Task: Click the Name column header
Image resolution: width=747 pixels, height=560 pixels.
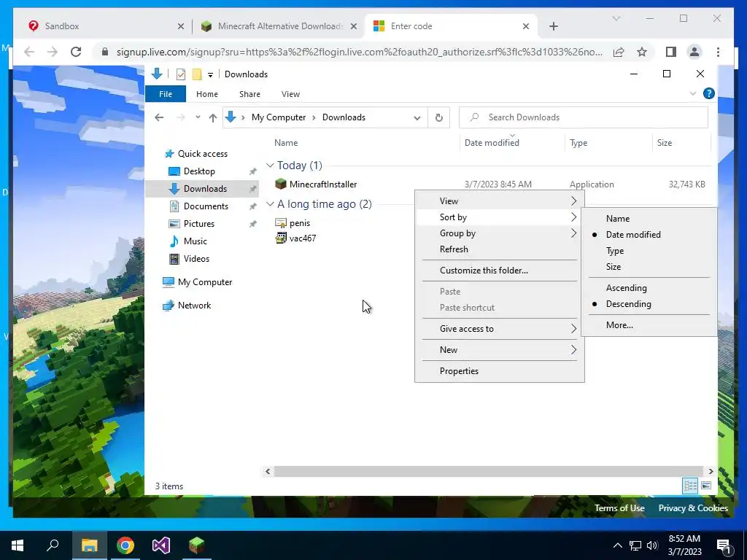Action: (286, 143)
